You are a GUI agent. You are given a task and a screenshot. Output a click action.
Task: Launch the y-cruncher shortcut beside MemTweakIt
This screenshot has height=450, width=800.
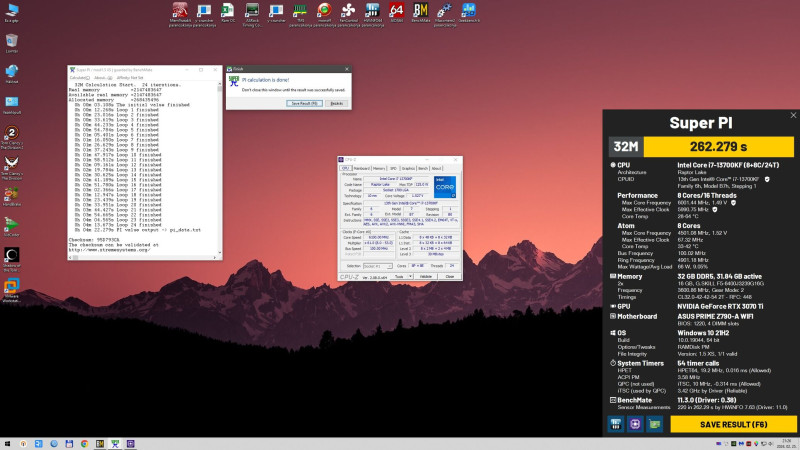click(204, 14)
